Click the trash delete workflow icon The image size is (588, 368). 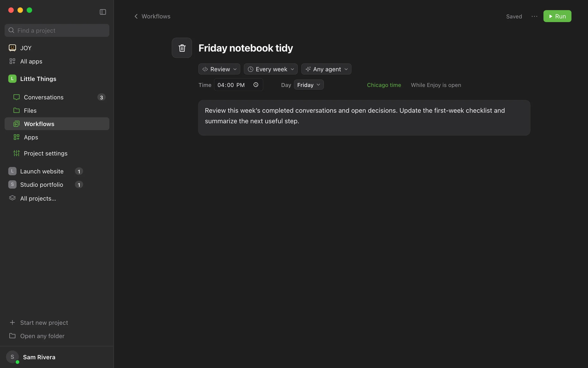(x=182, y=48)
